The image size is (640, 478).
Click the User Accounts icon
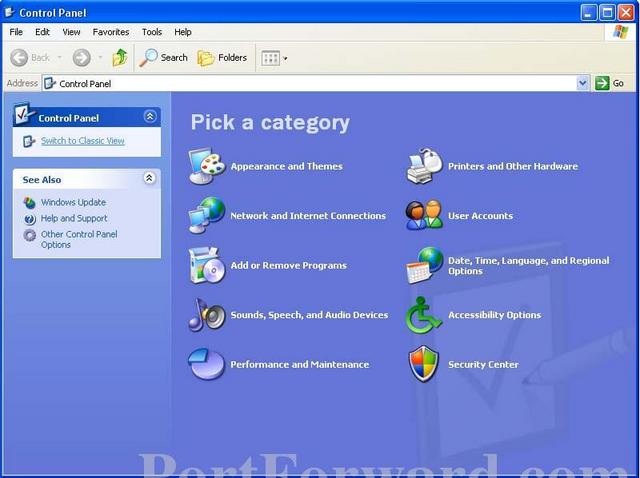(x=424, y=215)
